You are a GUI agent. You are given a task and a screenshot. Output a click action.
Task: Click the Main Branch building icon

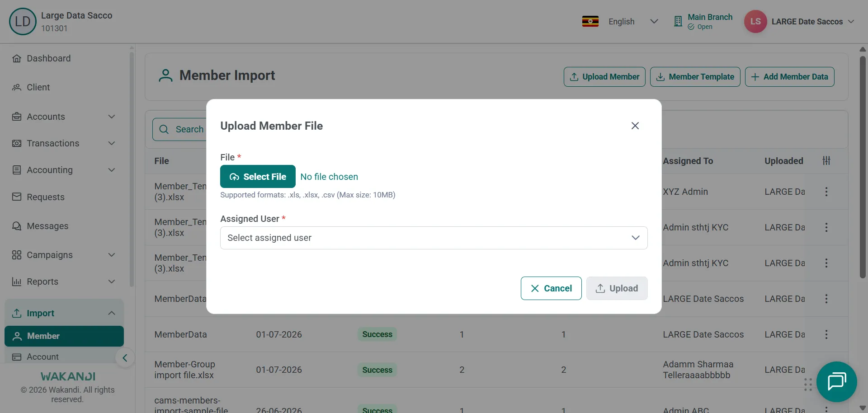coord(678,21)
